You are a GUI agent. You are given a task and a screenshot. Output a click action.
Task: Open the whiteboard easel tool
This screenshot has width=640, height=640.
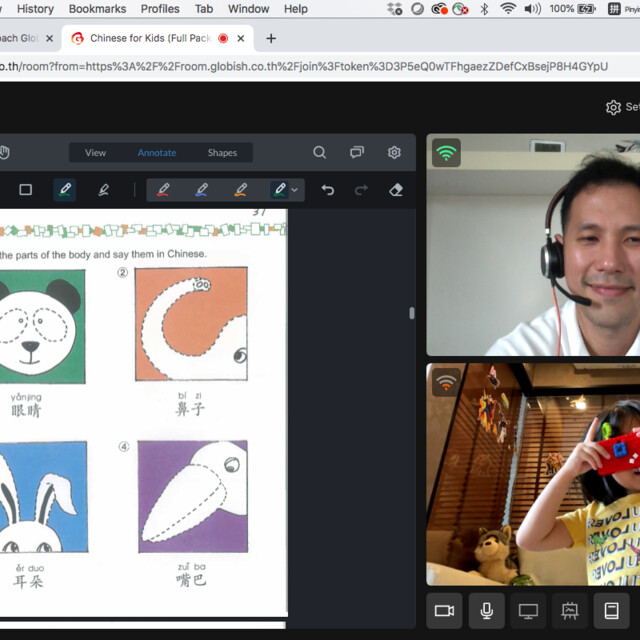pos(570,611)
